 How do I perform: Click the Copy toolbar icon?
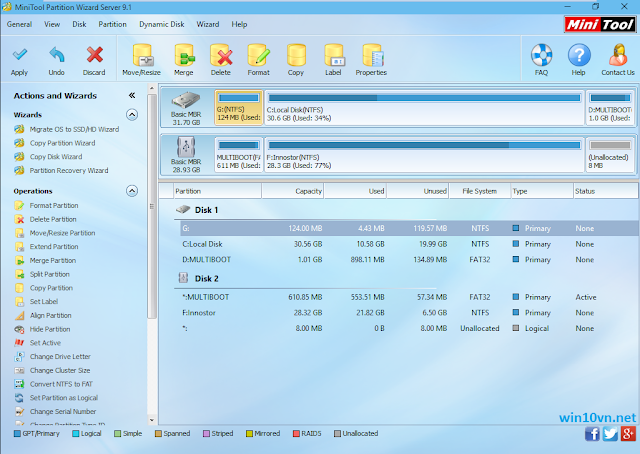pos(296,55)
